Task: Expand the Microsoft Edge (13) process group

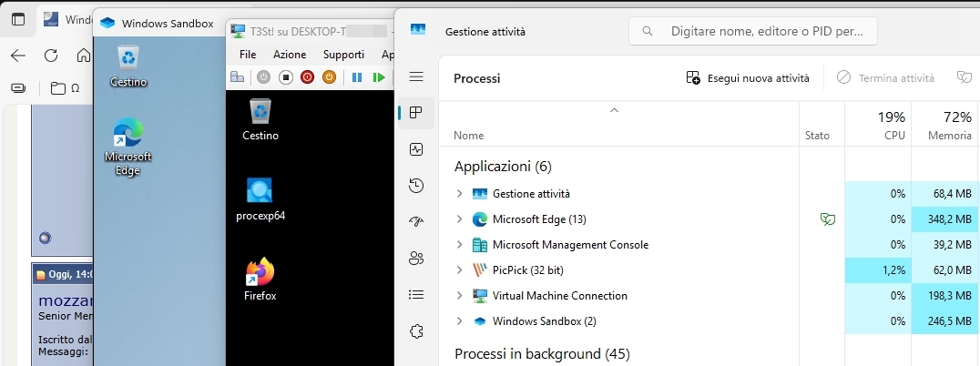Action: tap(459, 219)
